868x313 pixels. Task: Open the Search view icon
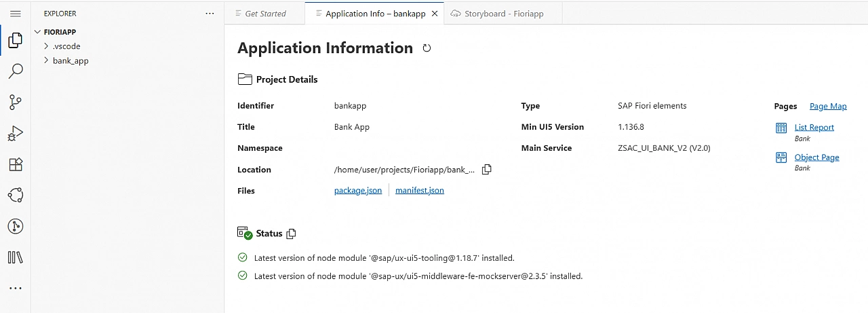[16, 71]
